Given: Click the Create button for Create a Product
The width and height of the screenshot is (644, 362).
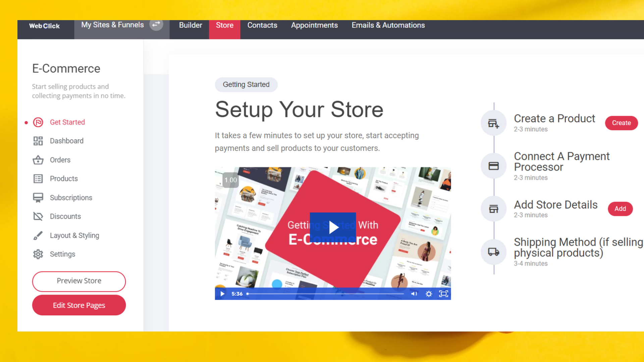Looking at the screenshot, I should coord(621,123).
